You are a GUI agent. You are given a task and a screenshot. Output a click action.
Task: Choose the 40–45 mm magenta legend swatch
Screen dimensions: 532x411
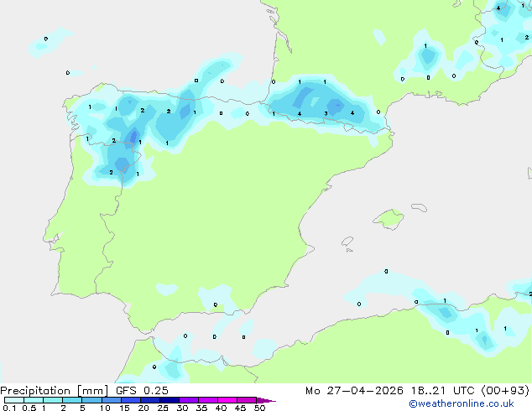227,400
